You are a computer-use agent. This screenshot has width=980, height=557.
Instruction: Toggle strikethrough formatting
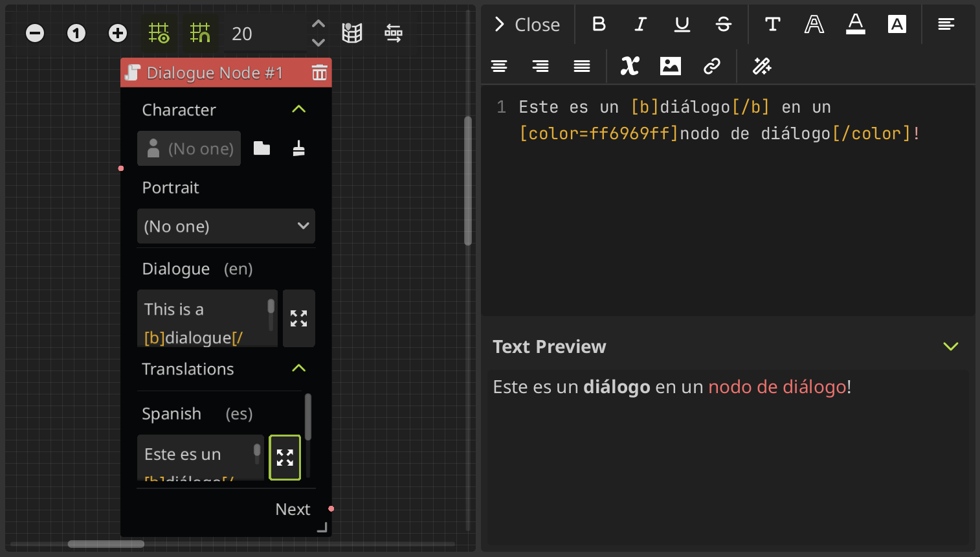tap(723, 24)
